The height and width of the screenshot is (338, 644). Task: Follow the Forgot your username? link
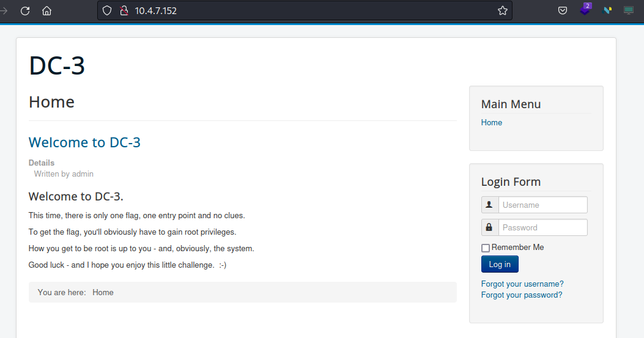tap(522, 284)
